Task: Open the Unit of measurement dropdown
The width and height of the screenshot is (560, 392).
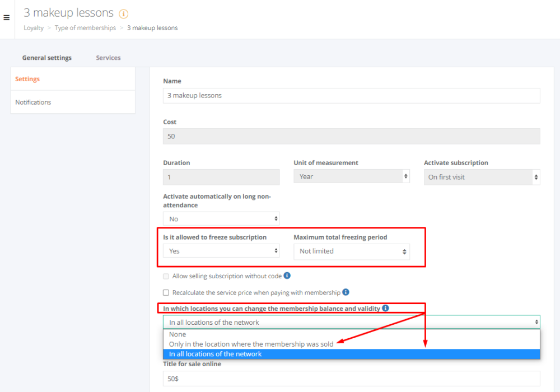Action: [x=351, y=177]
